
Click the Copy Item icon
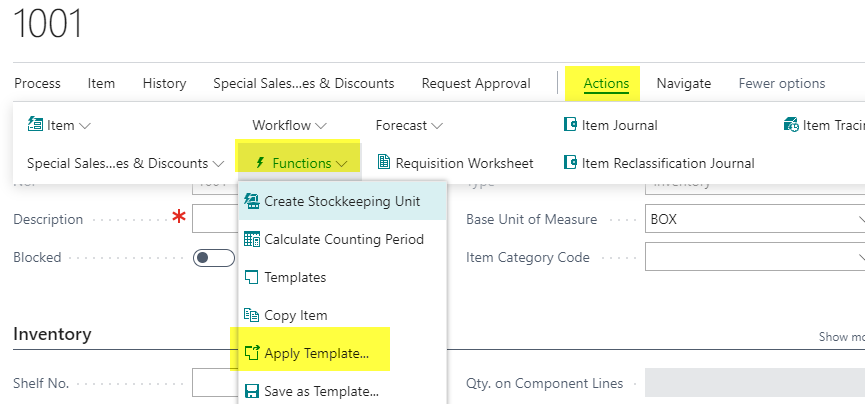[252, 315]
